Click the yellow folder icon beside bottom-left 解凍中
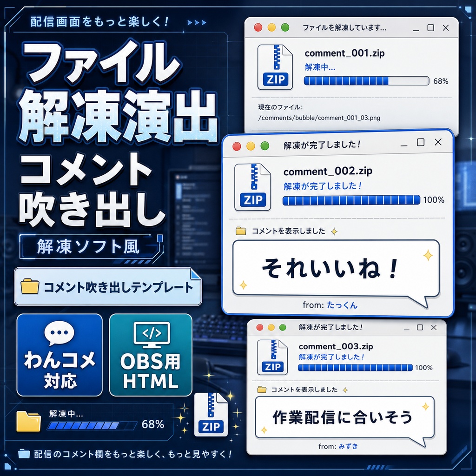Screen dimensions: 476x476 (x=28, y=421)
